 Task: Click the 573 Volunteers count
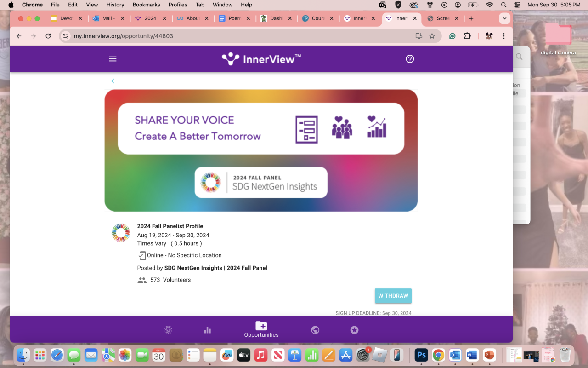170,280
